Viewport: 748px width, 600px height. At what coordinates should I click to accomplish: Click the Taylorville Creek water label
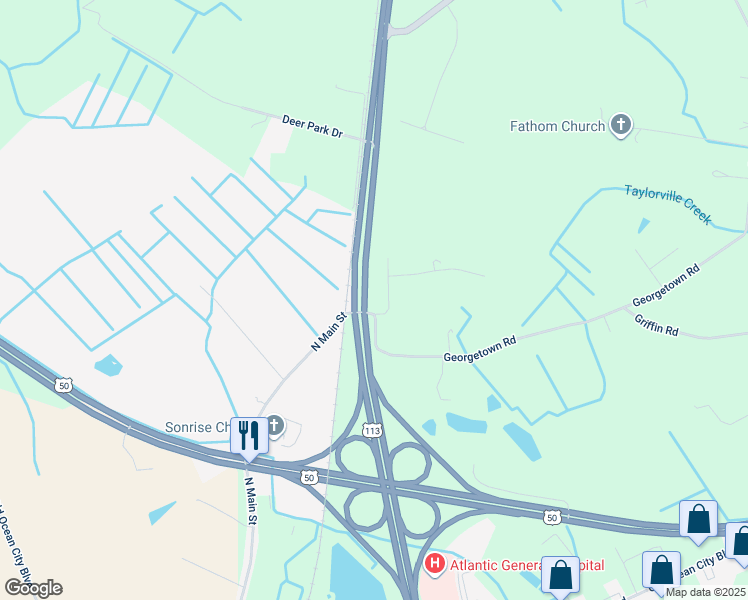[668, 204]
